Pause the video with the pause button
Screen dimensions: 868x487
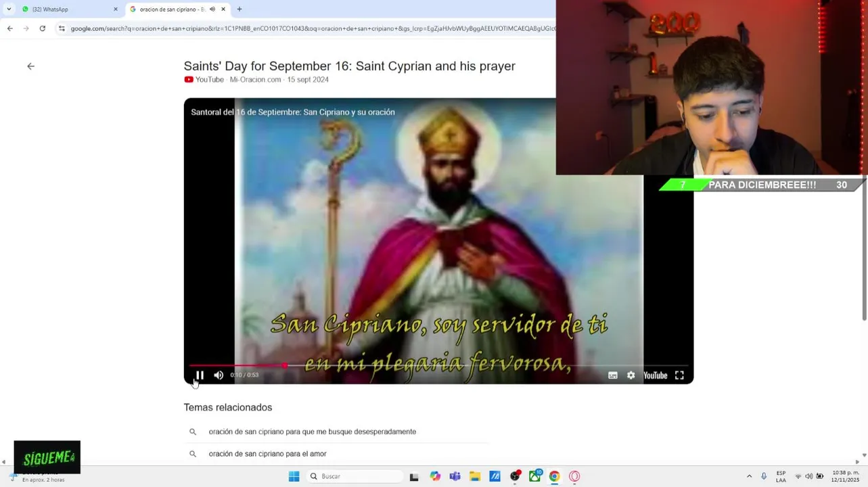pyautogui.click(x=200, y=375)
